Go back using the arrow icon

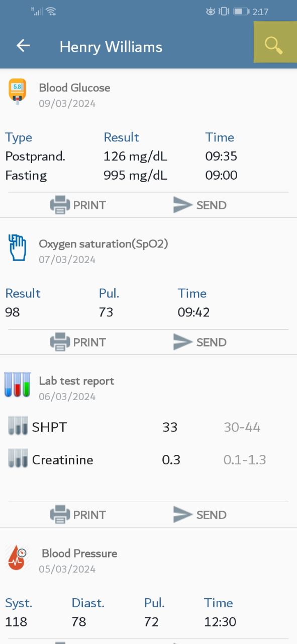click(23, 46)
